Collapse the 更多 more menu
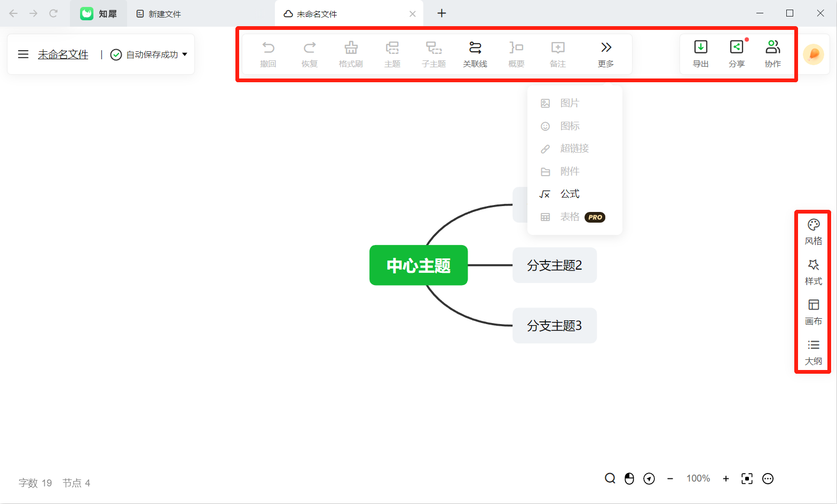 coord(606,54)
